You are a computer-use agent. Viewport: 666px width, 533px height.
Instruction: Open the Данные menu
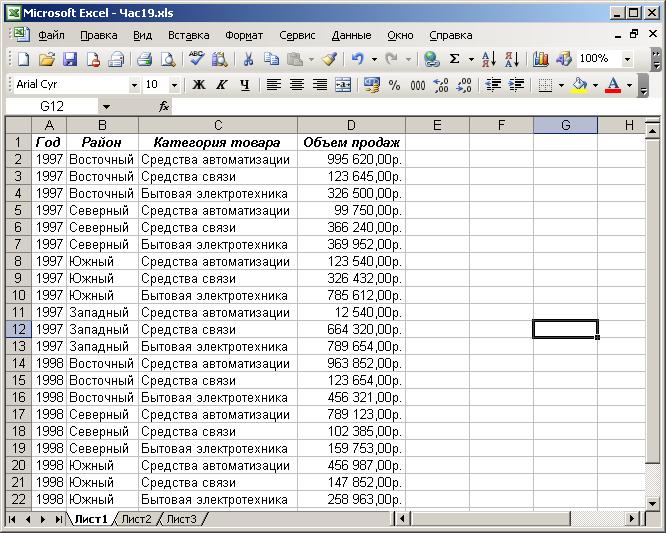click(x=351, y=35)
